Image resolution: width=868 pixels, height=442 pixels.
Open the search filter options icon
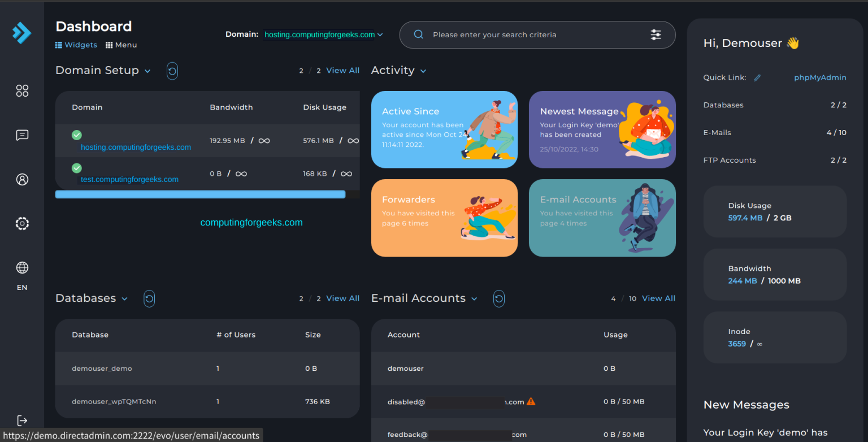pyautogui.click(x=656, y=34)
